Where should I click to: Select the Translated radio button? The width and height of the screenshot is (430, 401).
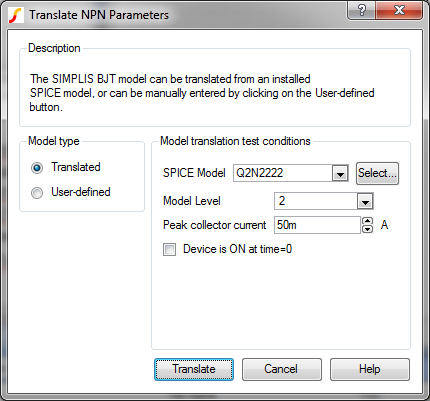click(37, 167)
